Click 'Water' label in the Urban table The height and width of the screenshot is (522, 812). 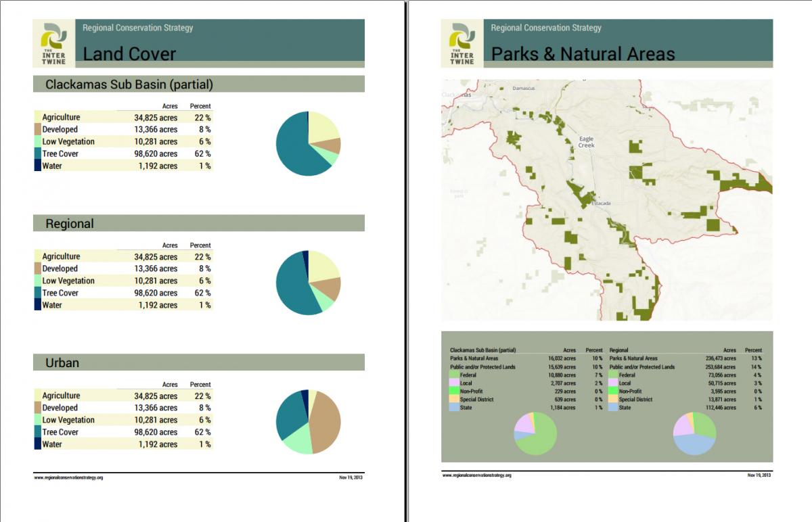click(x=52, y=444)
